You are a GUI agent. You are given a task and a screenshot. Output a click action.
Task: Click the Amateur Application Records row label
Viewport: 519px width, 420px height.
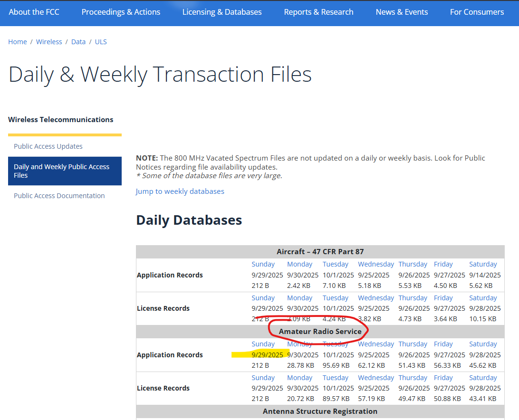coord(170,355)
